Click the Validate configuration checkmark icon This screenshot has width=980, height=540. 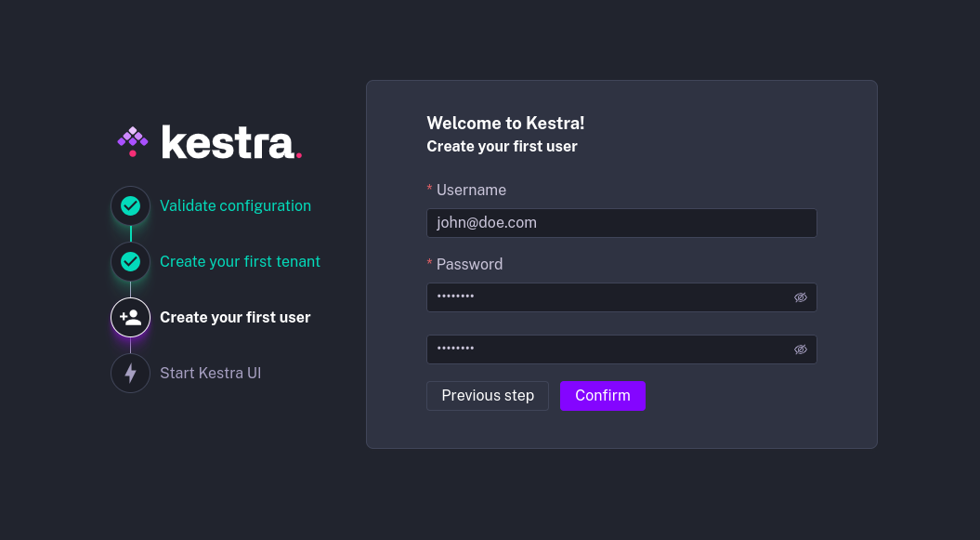(130, 205)
